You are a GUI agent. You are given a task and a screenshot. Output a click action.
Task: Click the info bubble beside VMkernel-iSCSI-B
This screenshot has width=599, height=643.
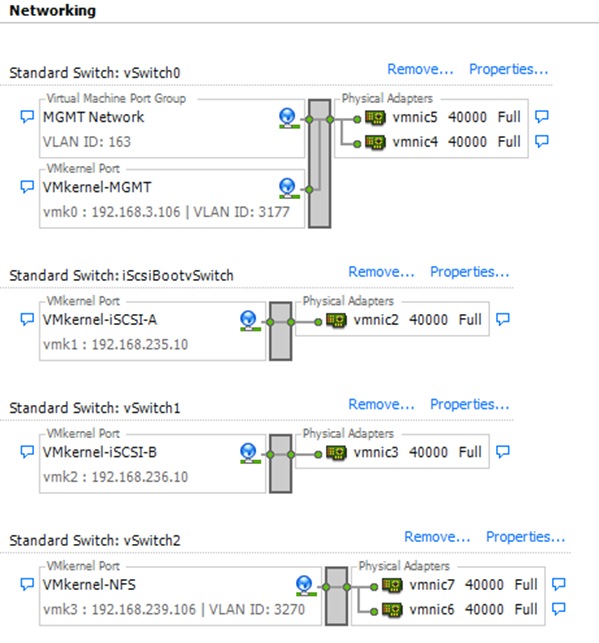27,452
